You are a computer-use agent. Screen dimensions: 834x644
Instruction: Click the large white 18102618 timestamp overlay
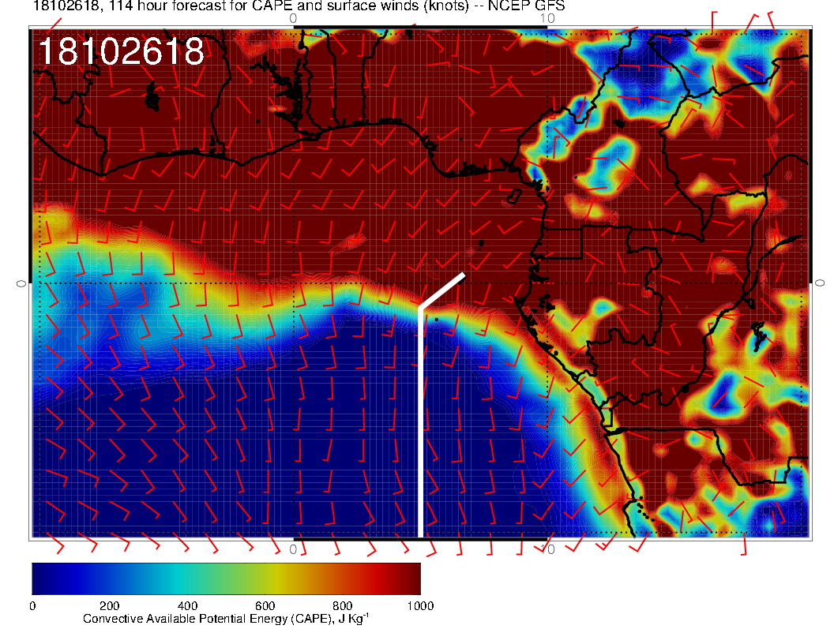(121, 53)
